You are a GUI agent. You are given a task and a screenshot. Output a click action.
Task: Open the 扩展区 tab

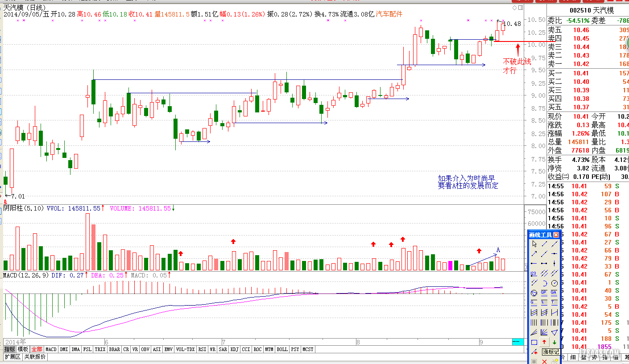point(12,357)
